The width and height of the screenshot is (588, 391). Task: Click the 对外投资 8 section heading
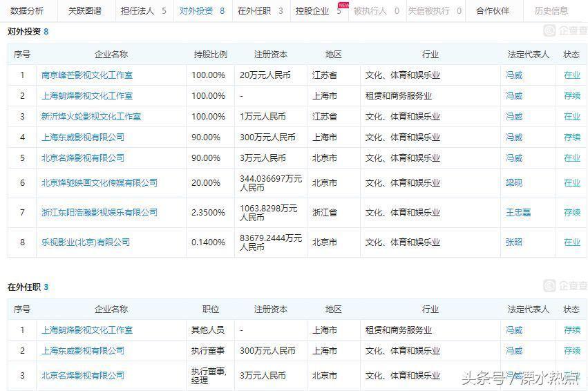pos(28,32)
